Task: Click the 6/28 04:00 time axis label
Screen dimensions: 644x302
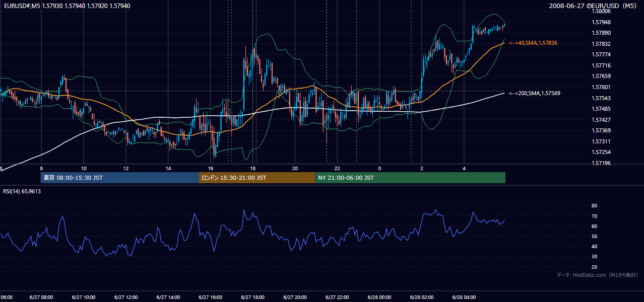Action: pos(464,297)
